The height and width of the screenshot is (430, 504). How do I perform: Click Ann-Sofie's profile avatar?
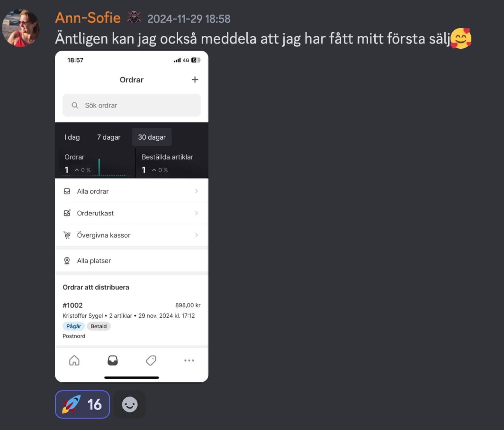point(21,28)
